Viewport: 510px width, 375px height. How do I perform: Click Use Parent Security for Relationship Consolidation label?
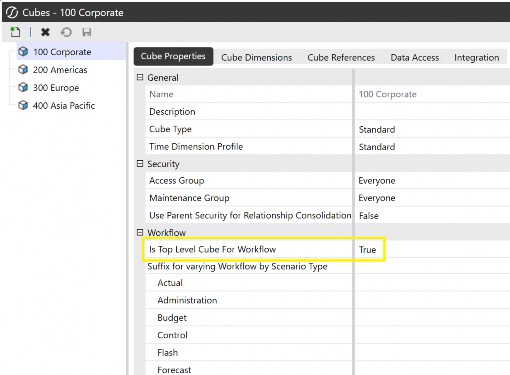pos(250,215)
